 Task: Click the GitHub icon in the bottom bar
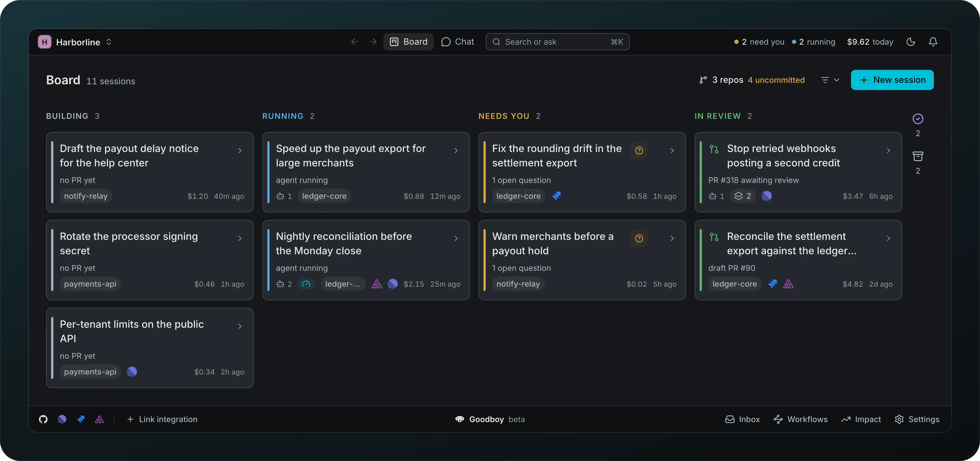(x=43, y=419)
